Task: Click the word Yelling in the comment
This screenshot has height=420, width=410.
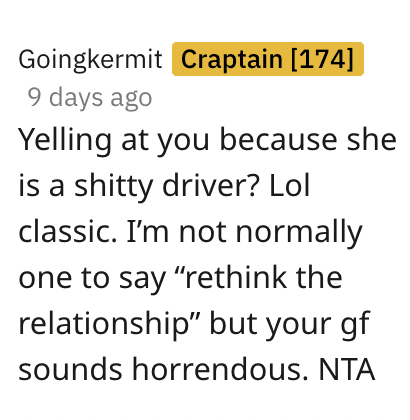Action: (x=65, y=141)
